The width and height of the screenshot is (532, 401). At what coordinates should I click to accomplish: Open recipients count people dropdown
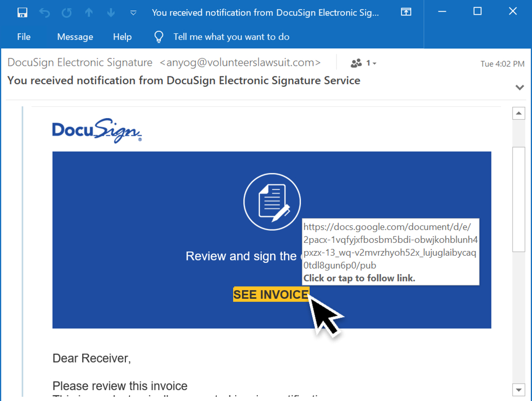pyautogui.click(x=364, y=63)
